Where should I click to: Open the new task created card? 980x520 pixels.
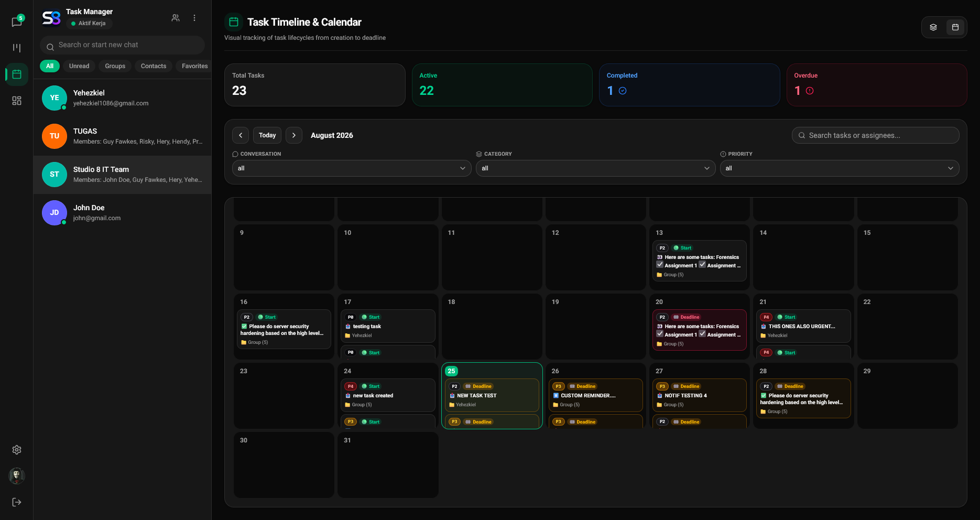pyautogui.click(x=388, y=395)
